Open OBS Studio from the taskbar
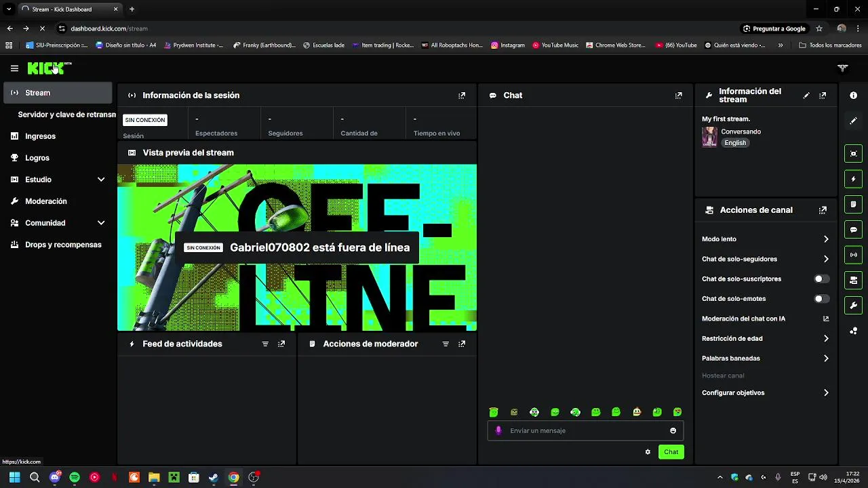The width and height of the screenshot is (868, 488). [253, 477]
